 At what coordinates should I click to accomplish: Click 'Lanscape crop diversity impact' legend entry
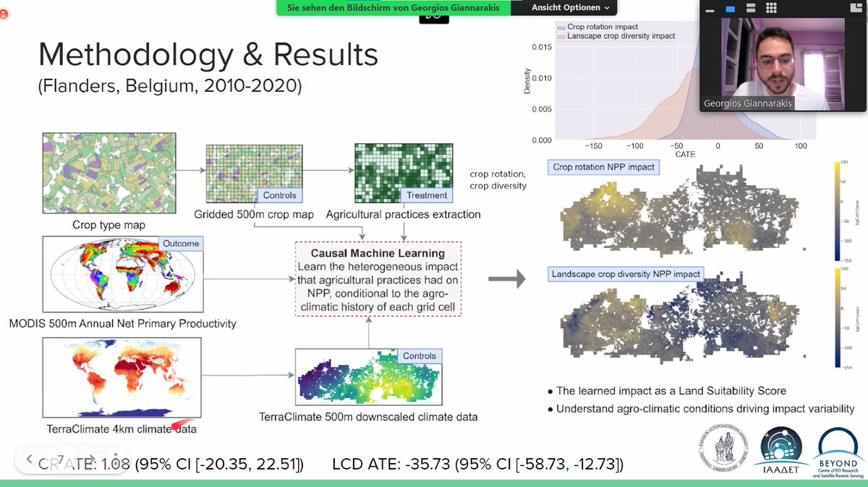pyautogui.click(x=616, y=35)
